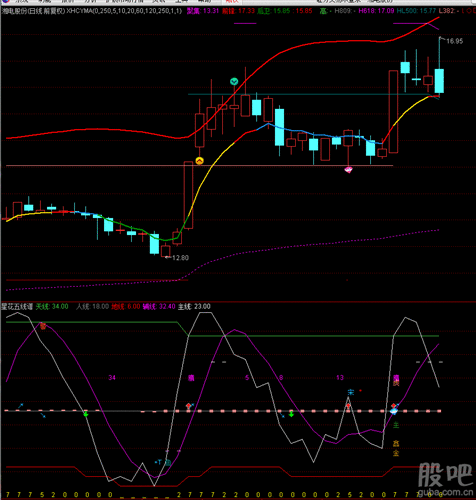Select the XHCYMA indicator parameters label

pyautogui.click(x=124, y=11)
